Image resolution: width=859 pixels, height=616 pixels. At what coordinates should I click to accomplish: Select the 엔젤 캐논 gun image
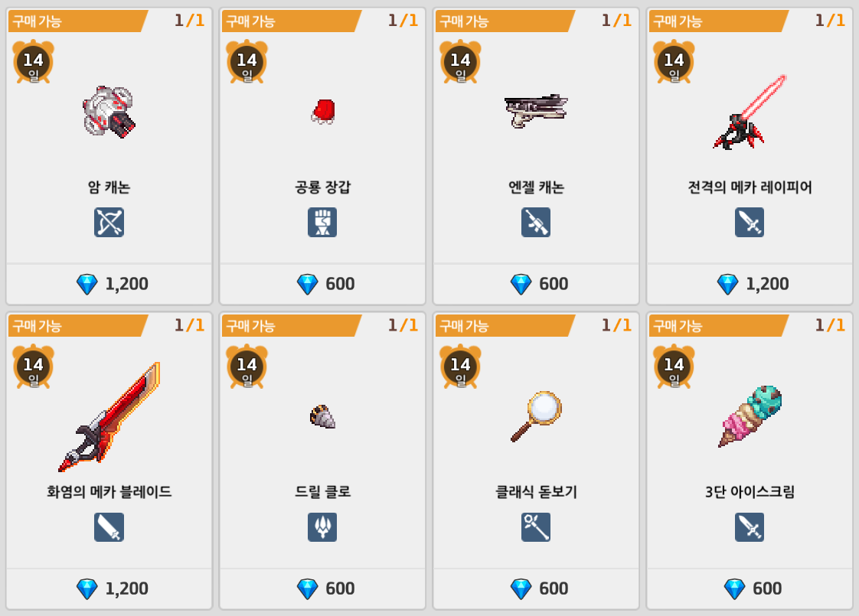tap(536, 111)
